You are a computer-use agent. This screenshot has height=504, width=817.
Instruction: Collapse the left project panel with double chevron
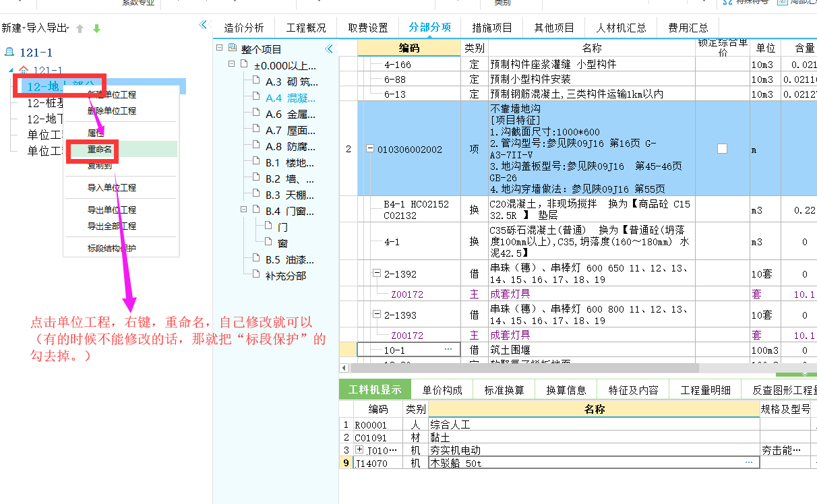[203, 25]
